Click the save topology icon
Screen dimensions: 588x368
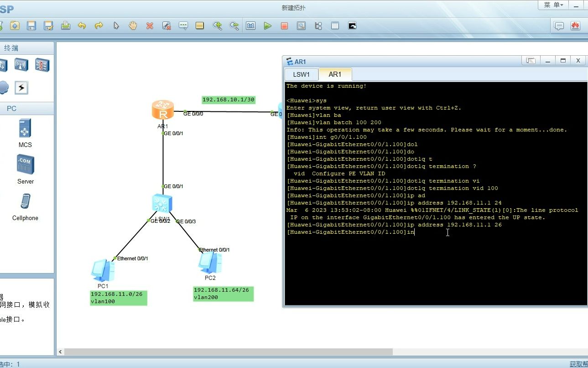[x=31, y=26]
